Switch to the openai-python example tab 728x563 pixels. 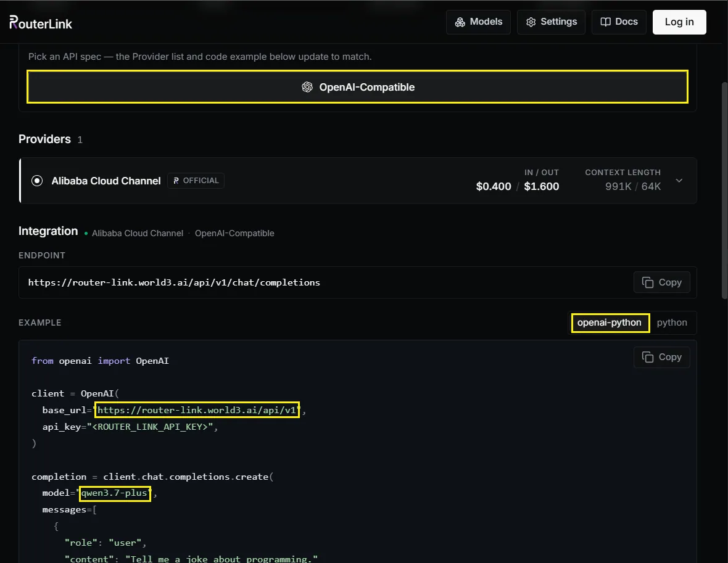[x=610, y=323]
